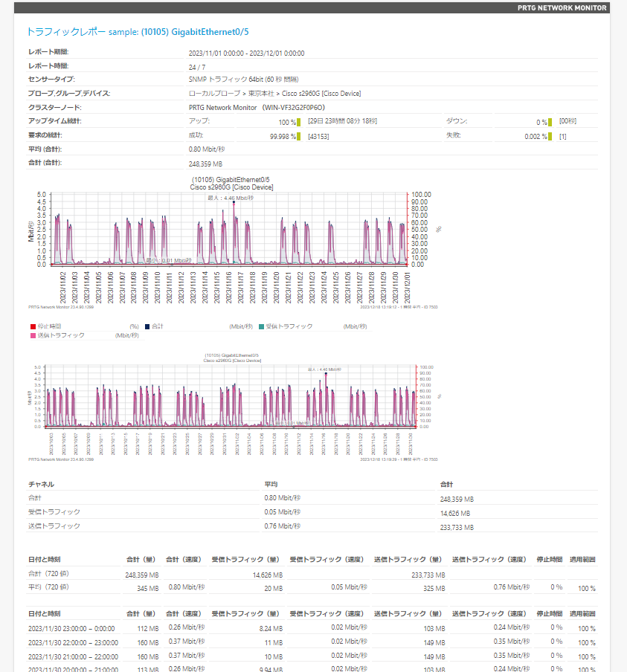Click the navy 合計 legend swatch

click(147, 326)
